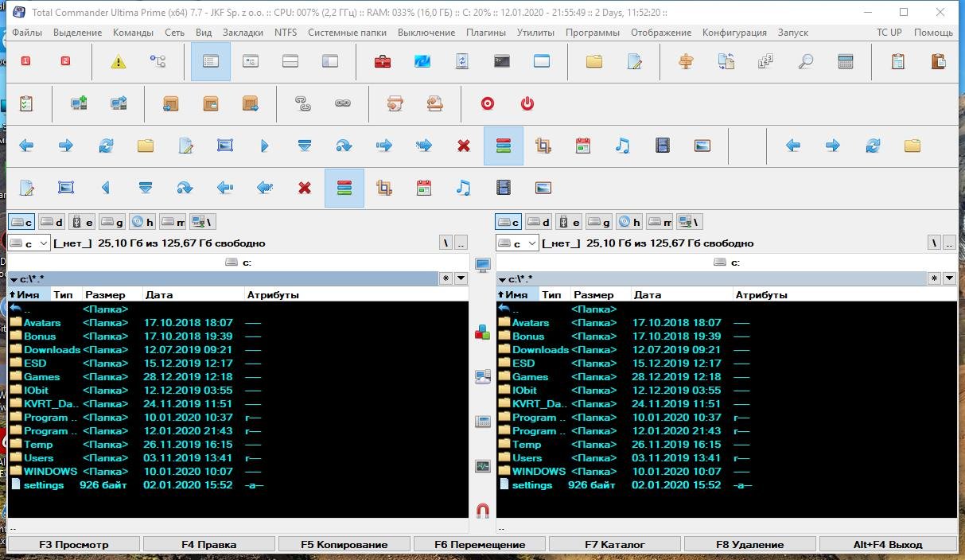Viewport: 965px width, 560px height.
Task: Open the left panel drive selection combo box
Action: 29,243
